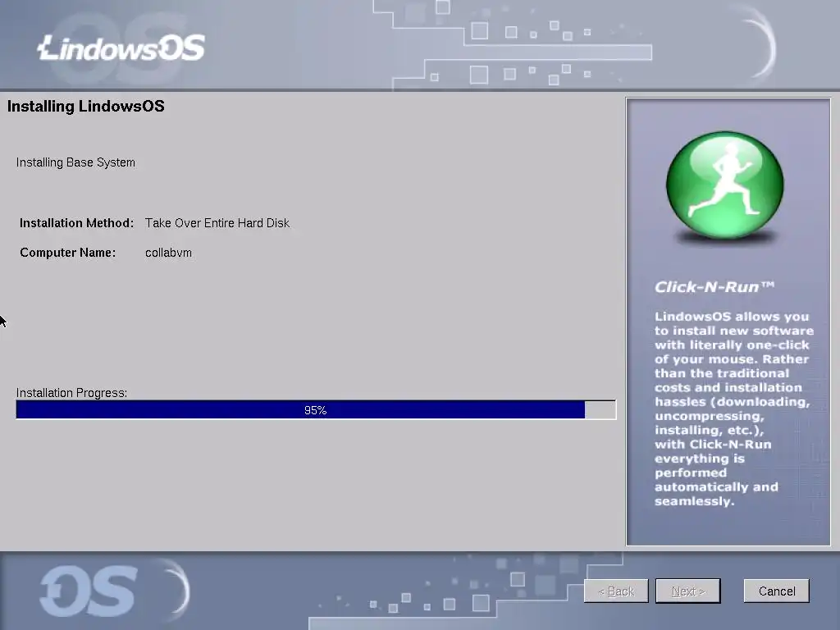This screenshot has height=630, width=840.
Task: Click the 'Installation Method:' label
Action: pos(76,223)
